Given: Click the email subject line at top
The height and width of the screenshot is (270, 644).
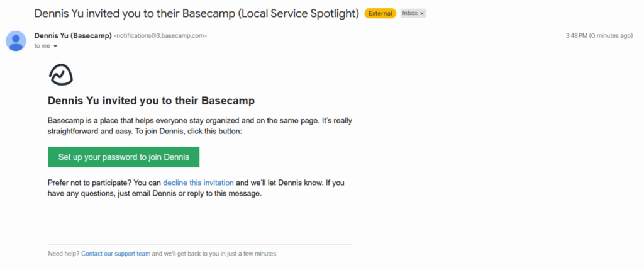Looking at the screenshot, I should pyautogui.click(x=196, y=13).
